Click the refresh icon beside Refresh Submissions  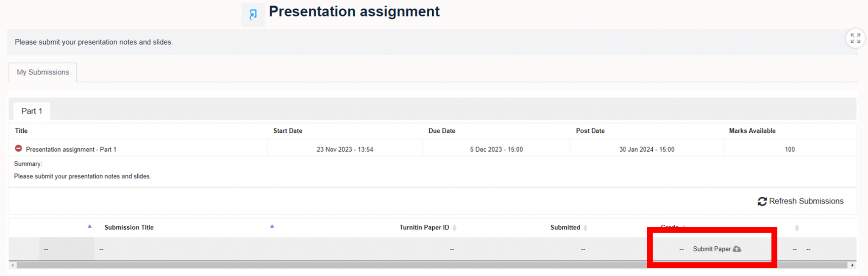coord(762,201)
